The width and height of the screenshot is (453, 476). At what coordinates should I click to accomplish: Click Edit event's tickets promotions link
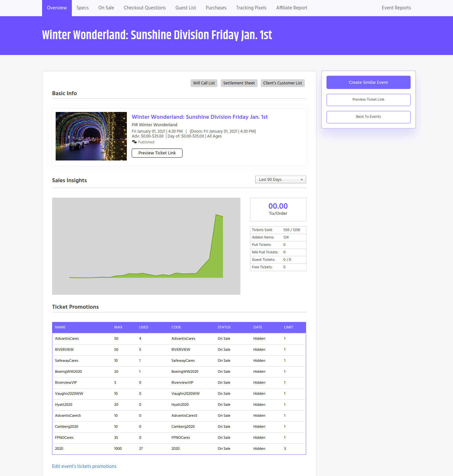(x=84, y=466)
